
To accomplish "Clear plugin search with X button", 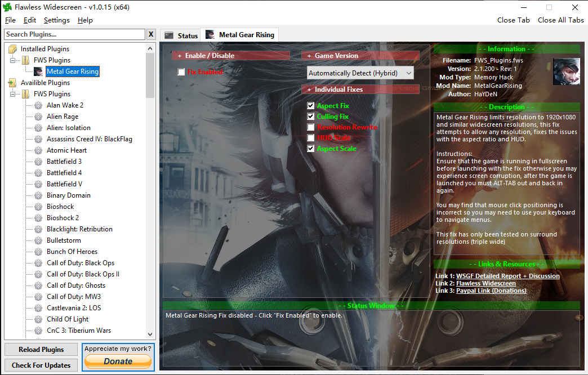I will click(x=151, y=34).
